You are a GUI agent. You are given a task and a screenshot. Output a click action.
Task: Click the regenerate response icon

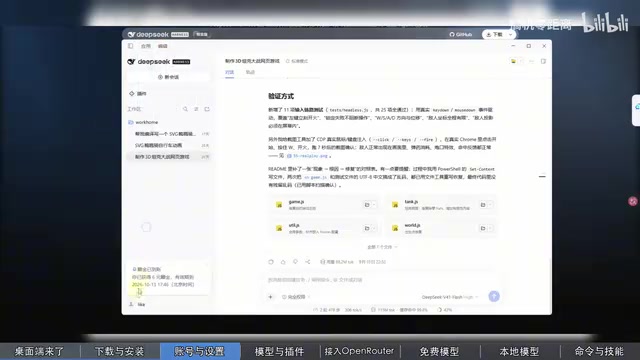(x=271, y=262)
